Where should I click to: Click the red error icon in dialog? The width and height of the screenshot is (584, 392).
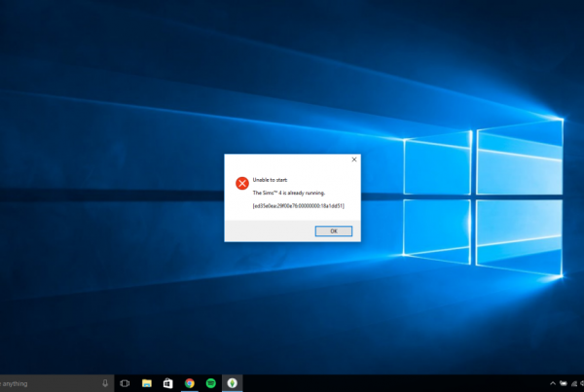pyautogui.click(x=242, y=183)
